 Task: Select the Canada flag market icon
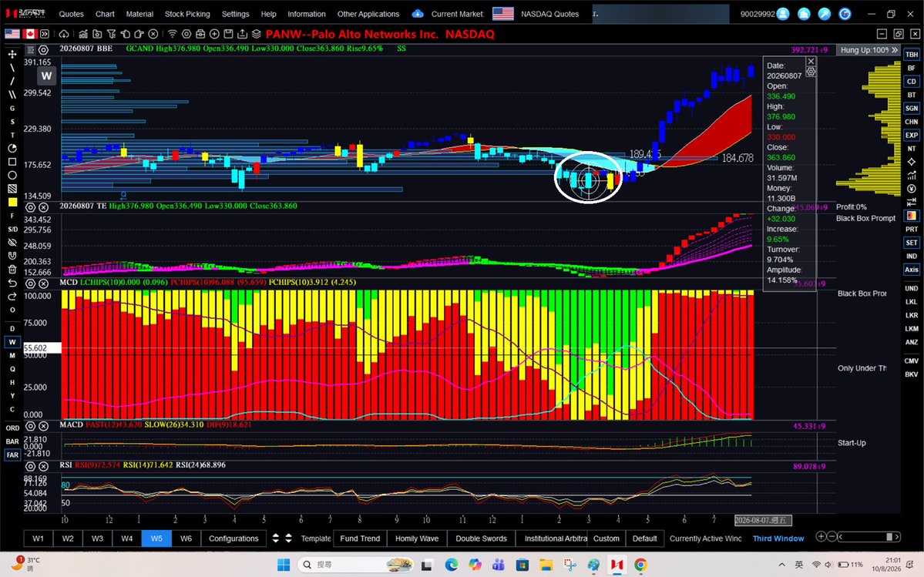[x=29, y=34]
